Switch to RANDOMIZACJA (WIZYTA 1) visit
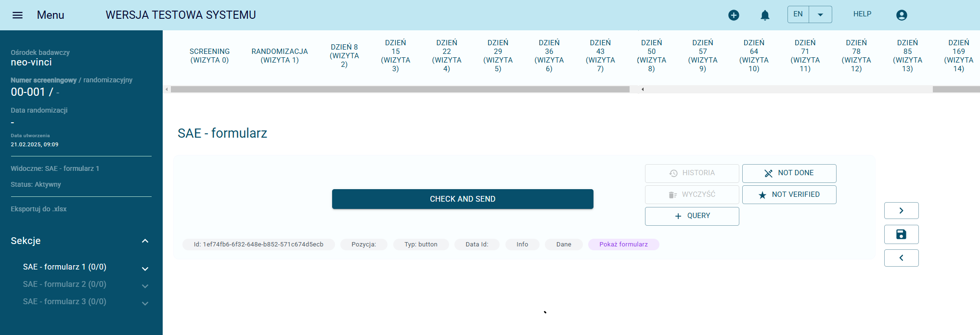Image resolution: width=980 pixels, height=335 pixels. tap(280, 56)
